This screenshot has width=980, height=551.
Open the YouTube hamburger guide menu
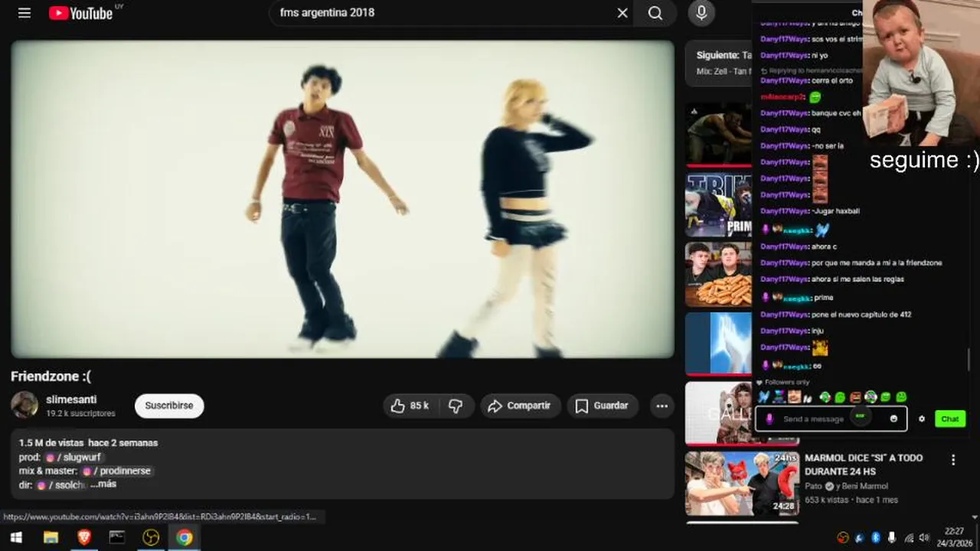pyautogui.click(x=24, y=13)
